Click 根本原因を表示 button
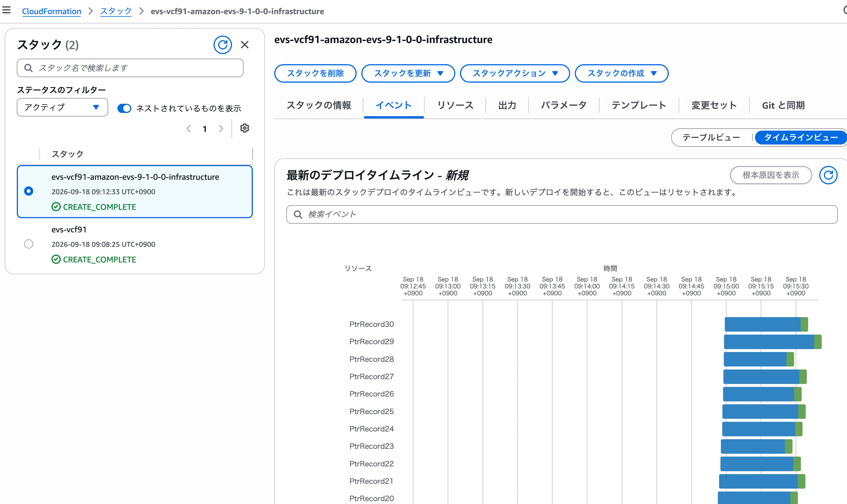847x504 pixels. pyautogui.click(x=771, y=175)
